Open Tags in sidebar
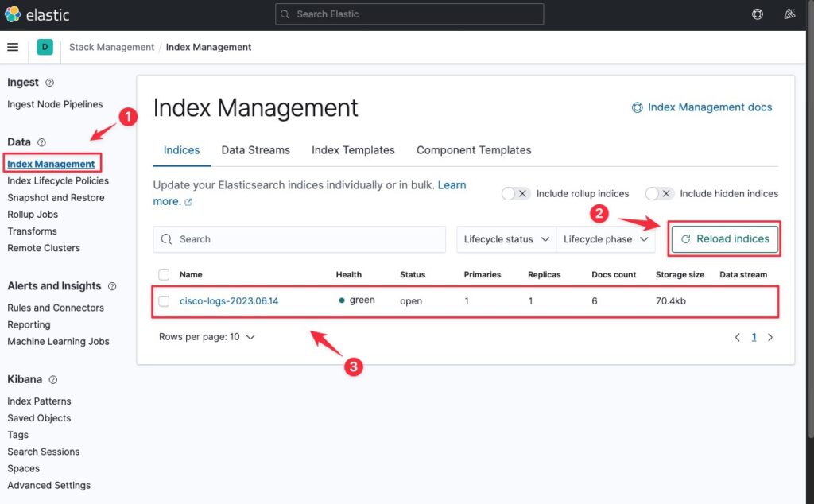 (17, 435)
